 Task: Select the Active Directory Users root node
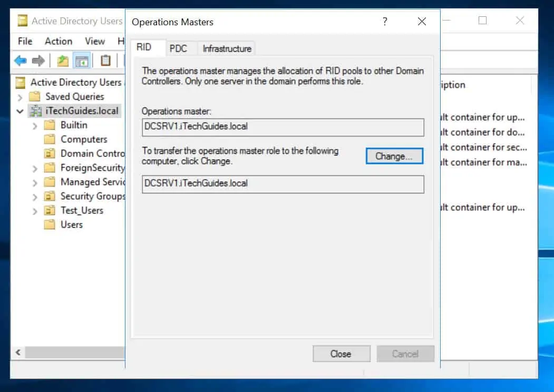[75, 82]
